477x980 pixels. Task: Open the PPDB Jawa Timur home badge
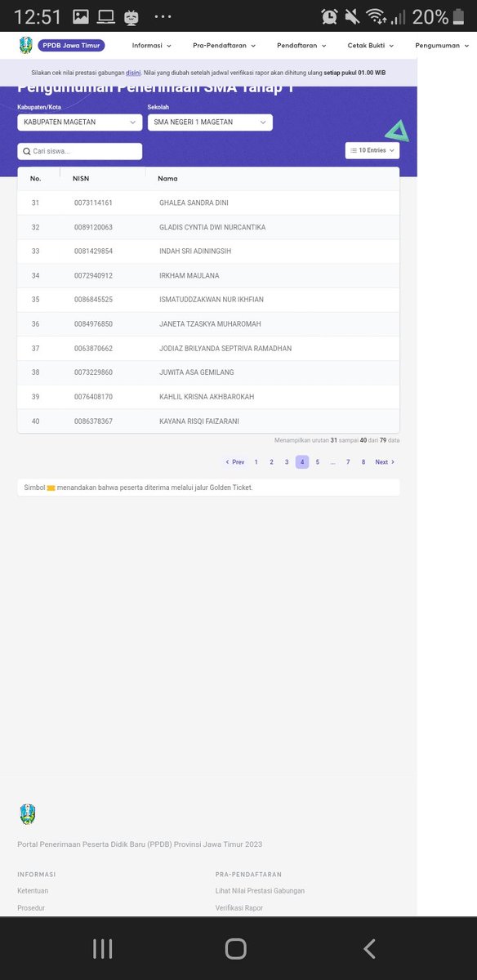click(71, 46)
